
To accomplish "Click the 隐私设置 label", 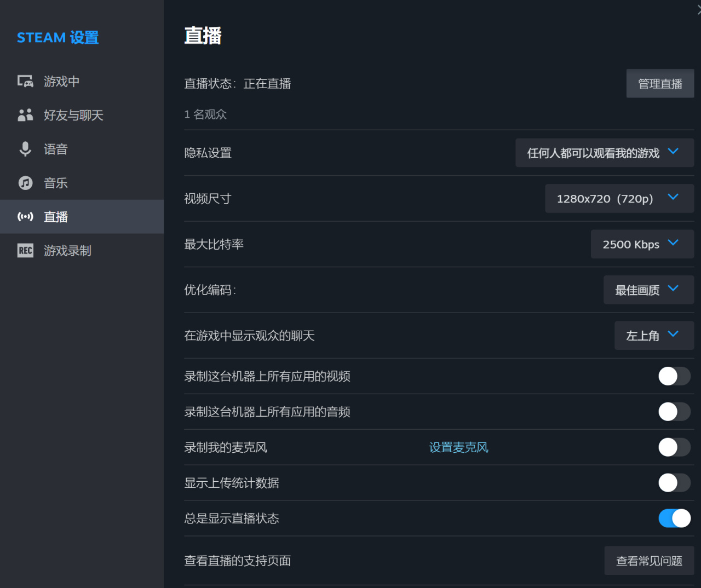I will (x=208, y=153).
